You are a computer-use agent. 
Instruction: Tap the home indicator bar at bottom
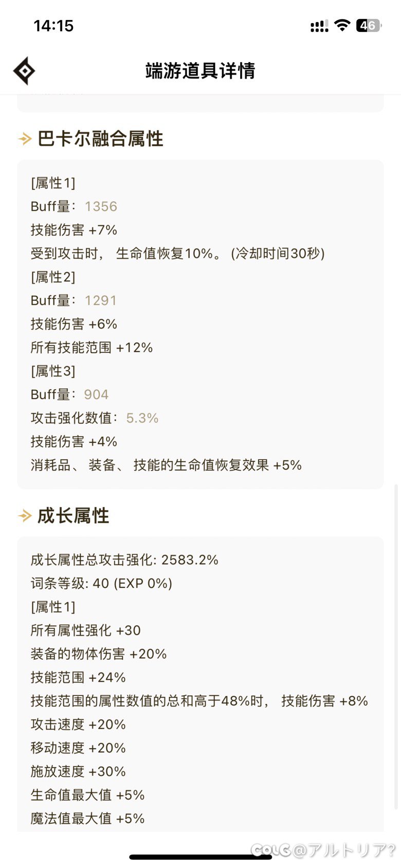click(x=200, y=857)
